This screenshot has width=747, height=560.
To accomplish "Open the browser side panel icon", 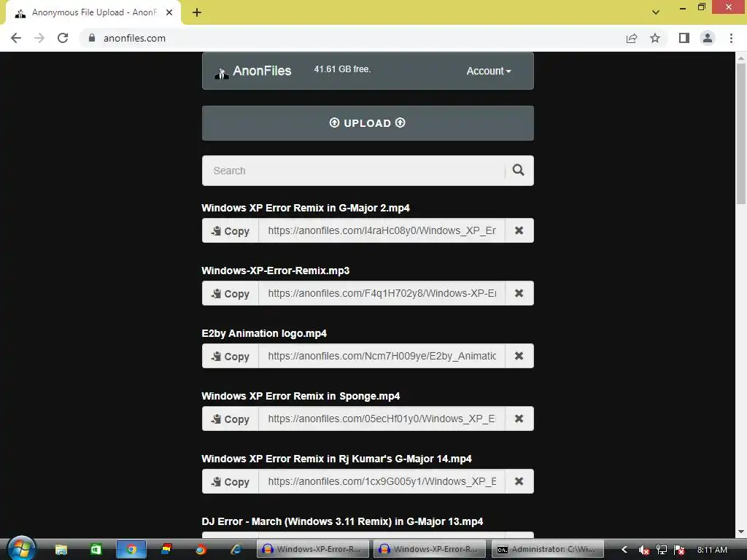I will coord(684,38).
